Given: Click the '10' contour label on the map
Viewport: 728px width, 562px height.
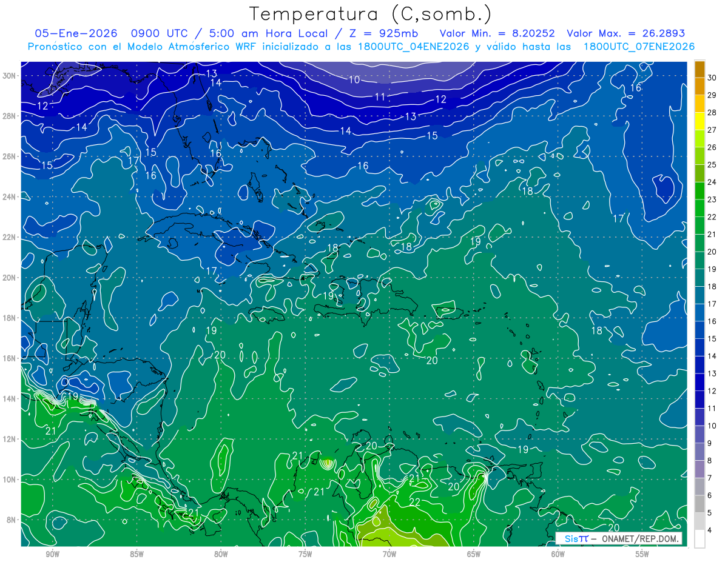Looking at the screenshot, I should coord(354,79).
